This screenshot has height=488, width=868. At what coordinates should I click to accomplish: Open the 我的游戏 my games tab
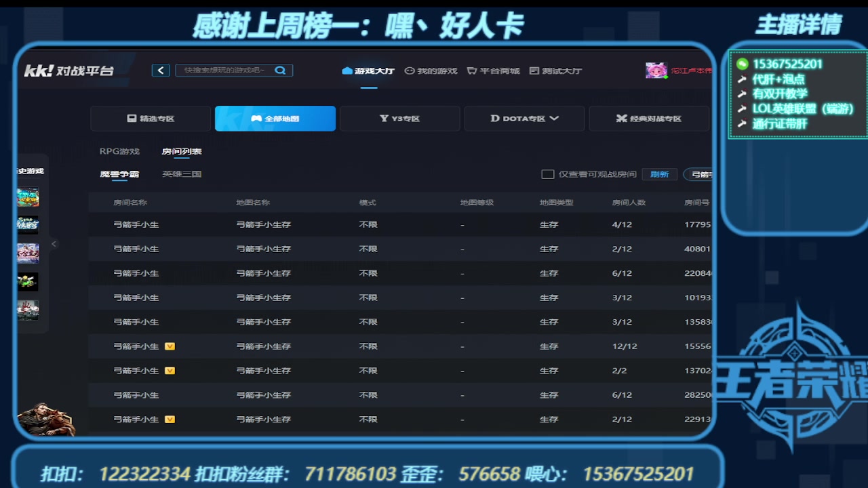coord(431,70)
